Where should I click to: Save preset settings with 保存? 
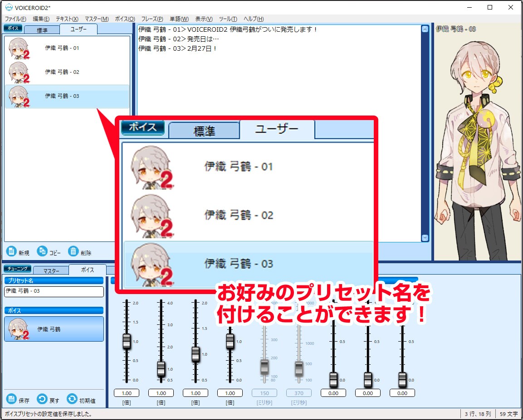(x=18, y=399)
